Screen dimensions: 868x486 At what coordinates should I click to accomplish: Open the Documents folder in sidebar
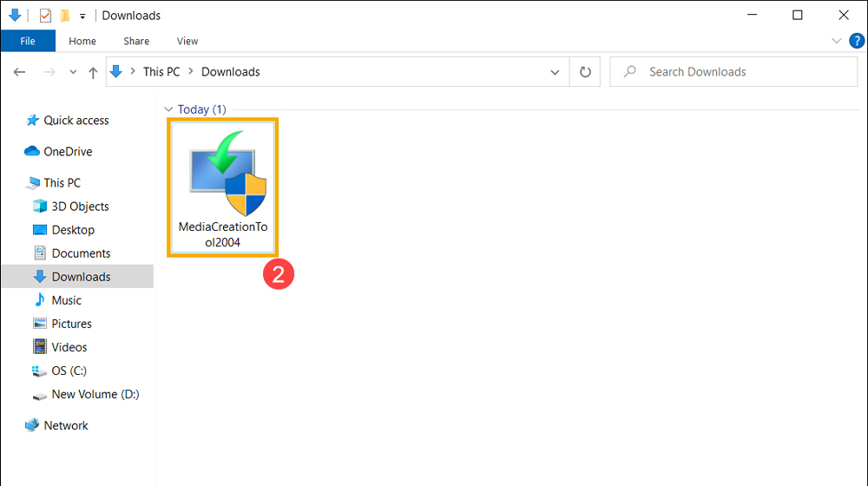(x=81, y=253)
